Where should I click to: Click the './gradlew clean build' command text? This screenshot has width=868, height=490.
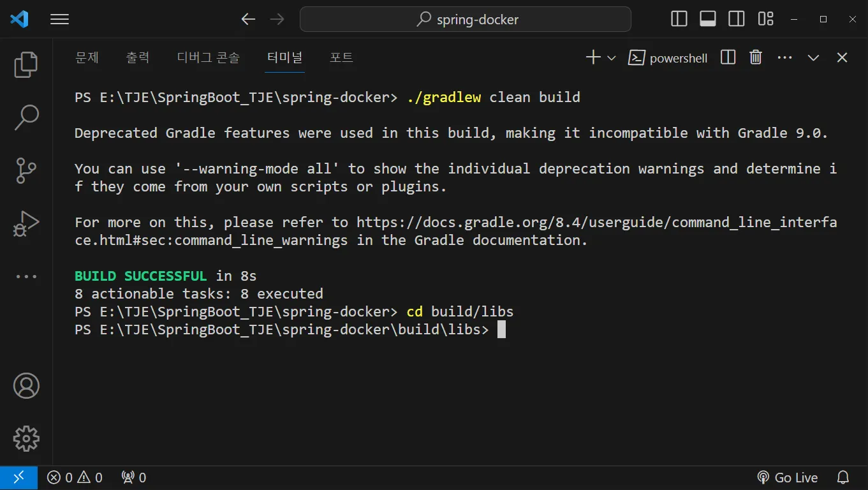coord(494,97)
